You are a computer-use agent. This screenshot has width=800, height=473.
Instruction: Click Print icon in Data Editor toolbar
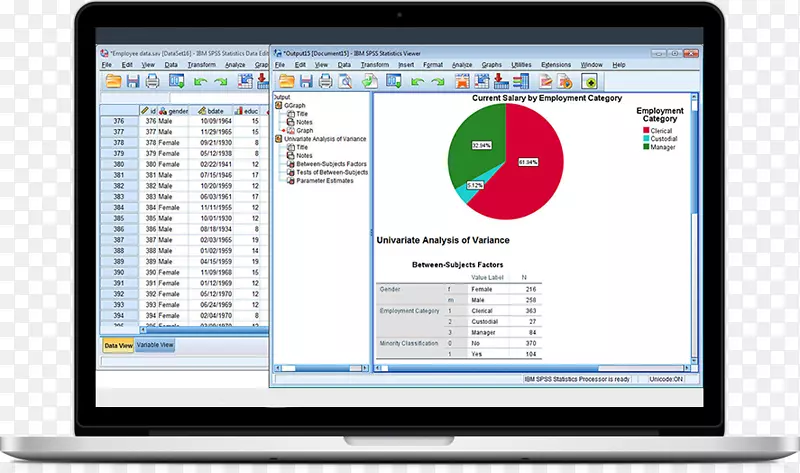point(152,81)
